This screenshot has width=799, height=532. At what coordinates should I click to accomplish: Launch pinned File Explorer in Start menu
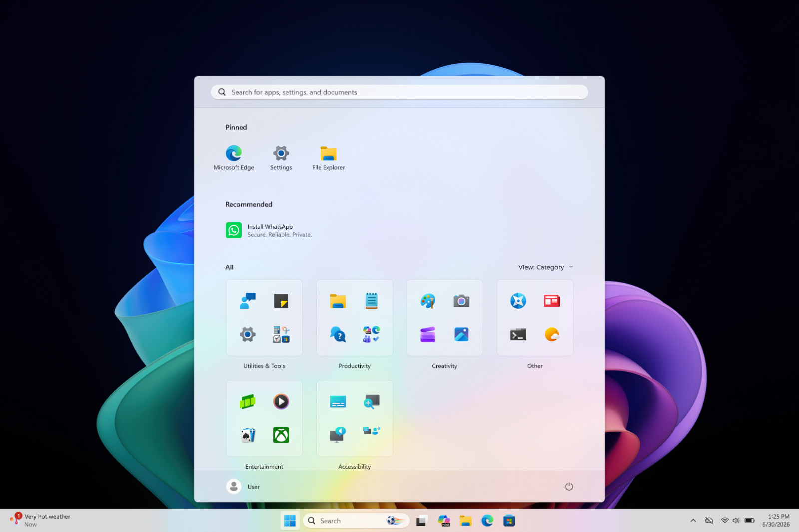(x=328, y=158)
